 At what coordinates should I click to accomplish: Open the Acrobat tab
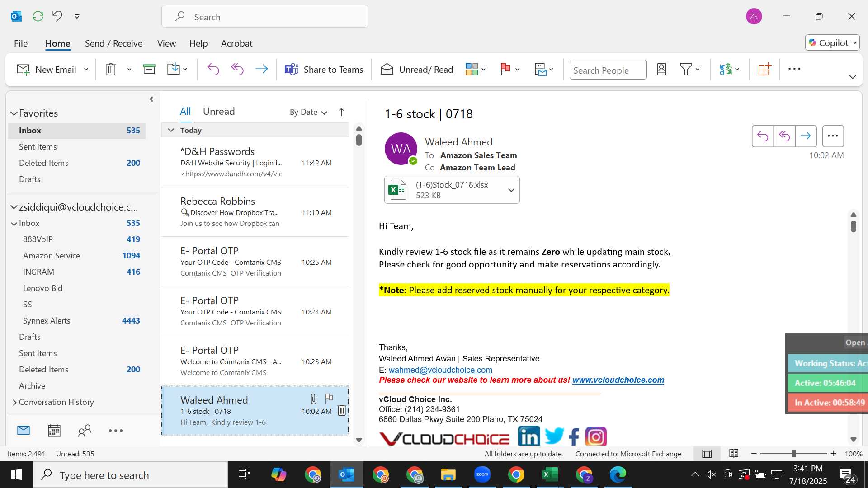coord(236,43)
